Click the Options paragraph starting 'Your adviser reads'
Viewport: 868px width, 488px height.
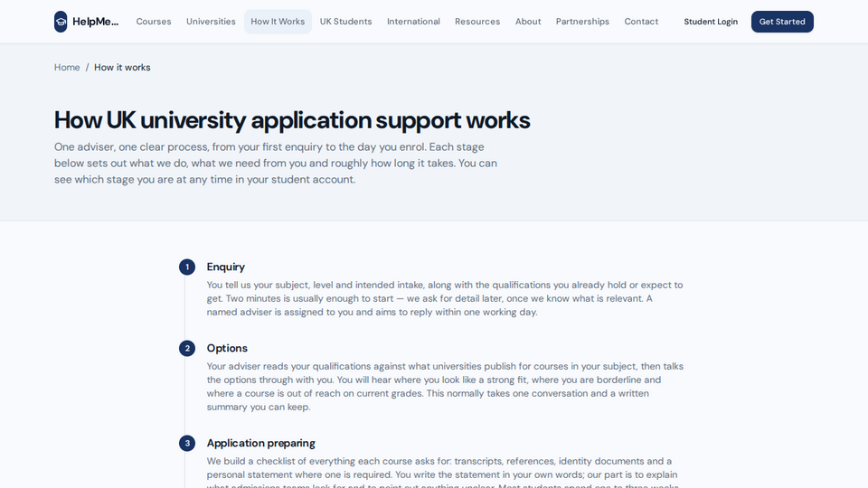point(445,386)
